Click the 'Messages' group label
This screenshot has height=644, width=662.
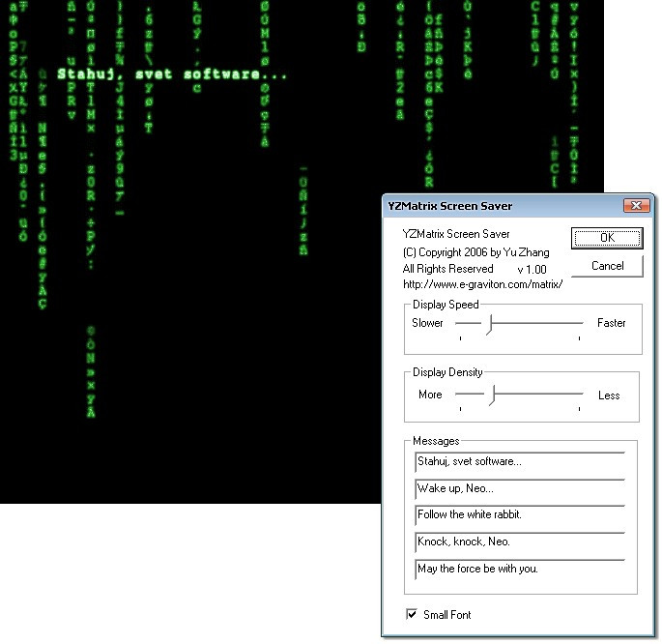pyautogui.click(x=436, y=441)
